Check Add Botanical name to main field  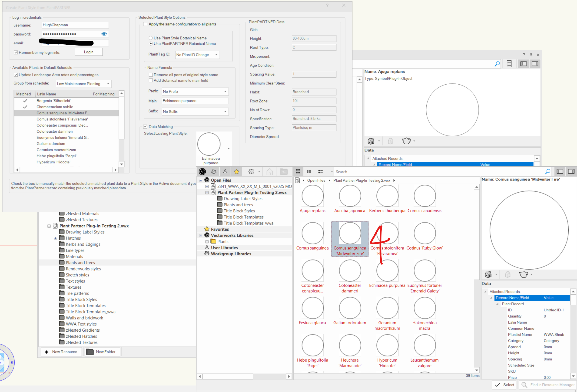click(x=151, y=80)
